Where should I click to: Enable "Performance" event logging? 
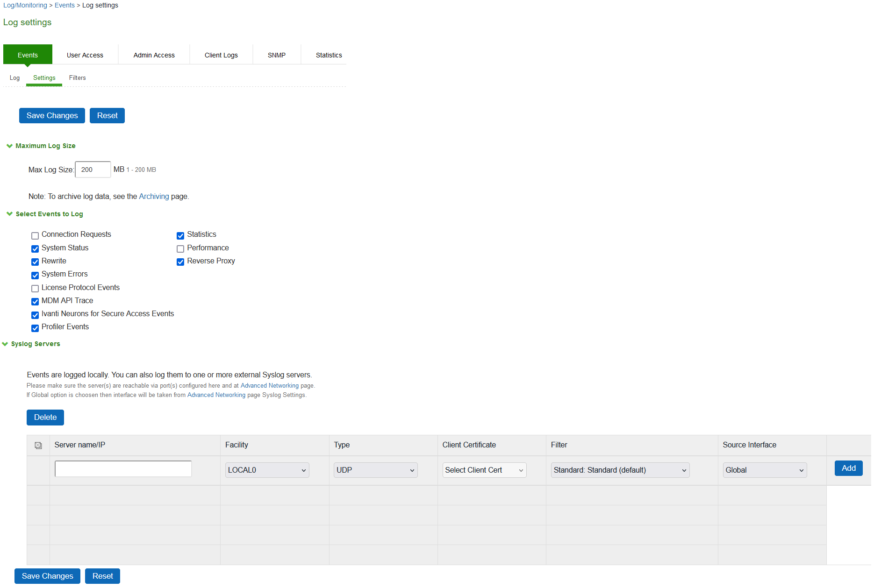pos(180,248)
